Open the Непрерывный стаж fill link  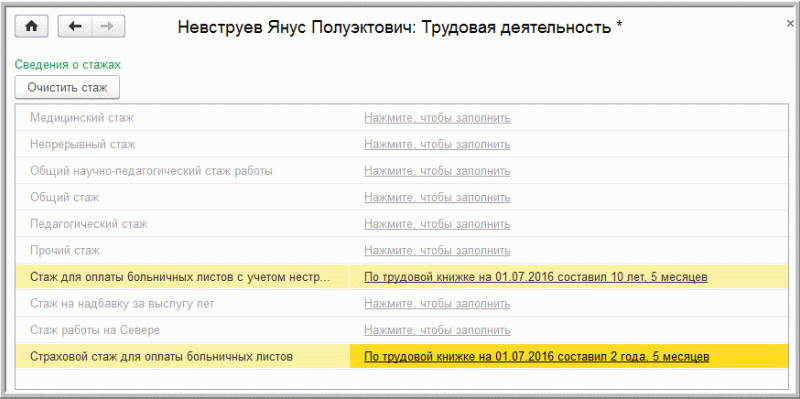click(437, 144)
